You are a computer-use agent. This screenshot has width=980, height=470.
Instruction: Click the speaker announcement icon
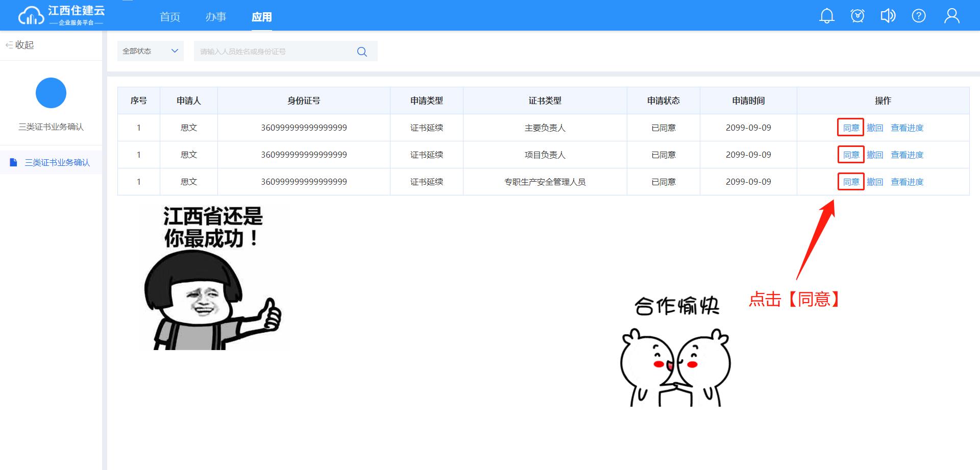pos(888,16)
